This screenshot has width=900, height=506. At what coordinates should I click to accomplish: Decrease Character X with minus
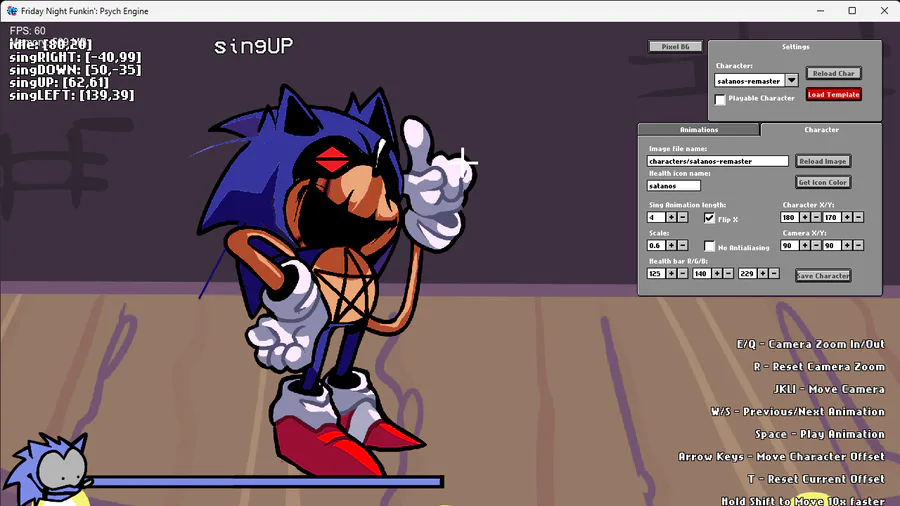(x=816, y=217)
